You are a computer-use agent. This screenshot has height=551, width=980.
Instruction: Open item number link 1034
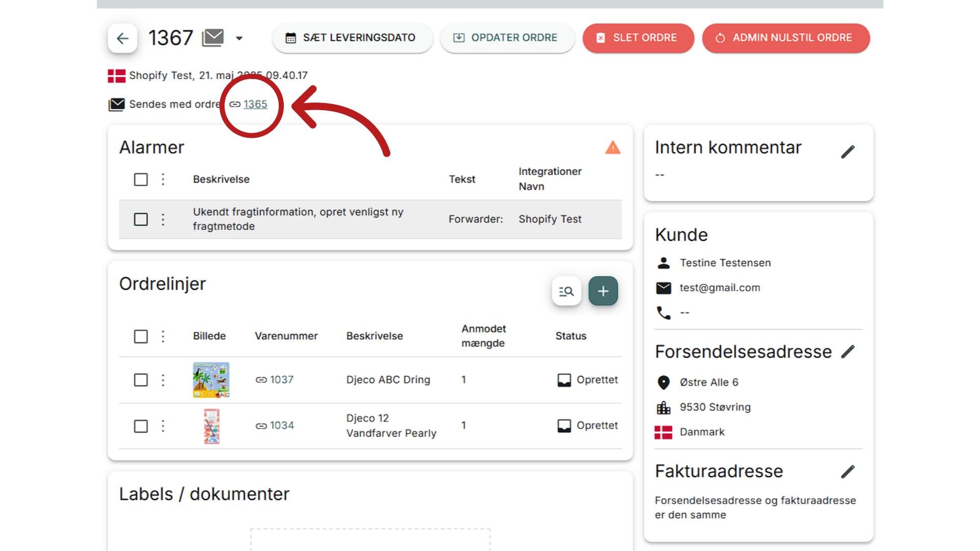pos(282,425)
